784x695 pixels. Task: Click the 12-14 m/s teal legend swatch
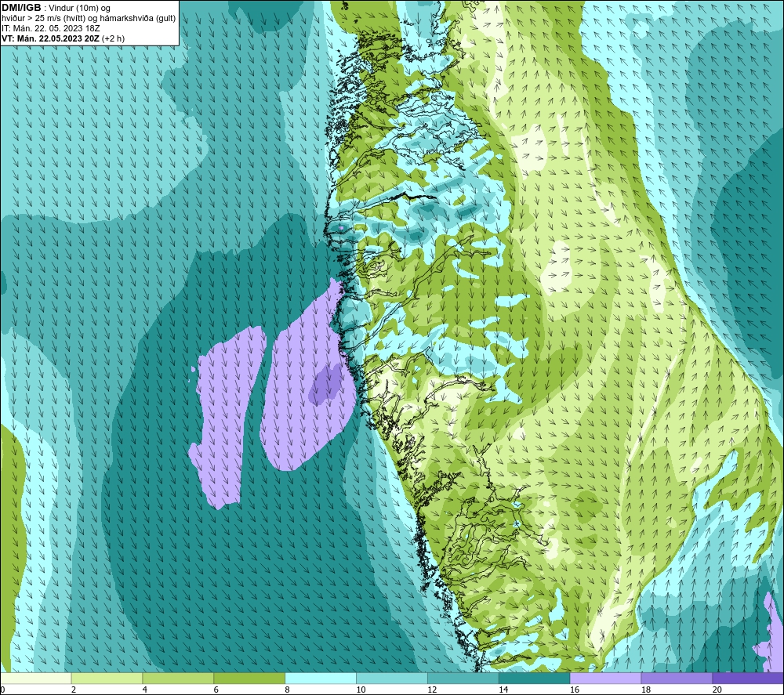pyautogui.click(x=463, y=678)
